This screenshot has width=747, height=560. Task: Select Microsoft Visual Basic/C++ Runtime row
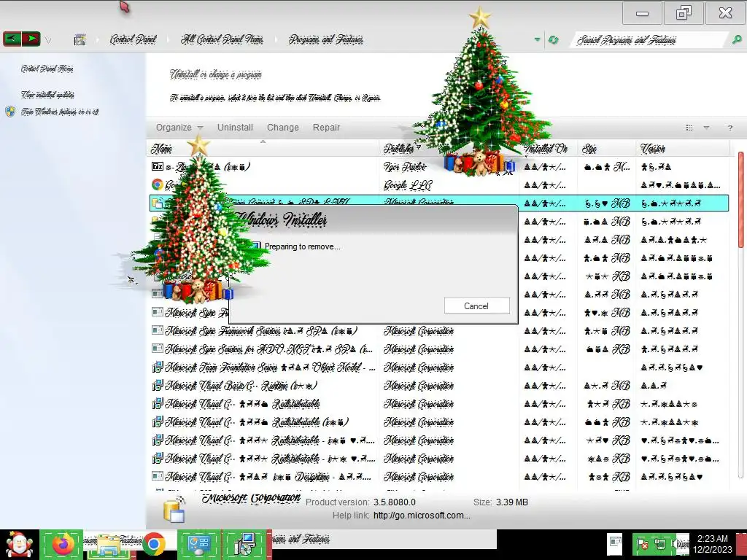(438, 386)
